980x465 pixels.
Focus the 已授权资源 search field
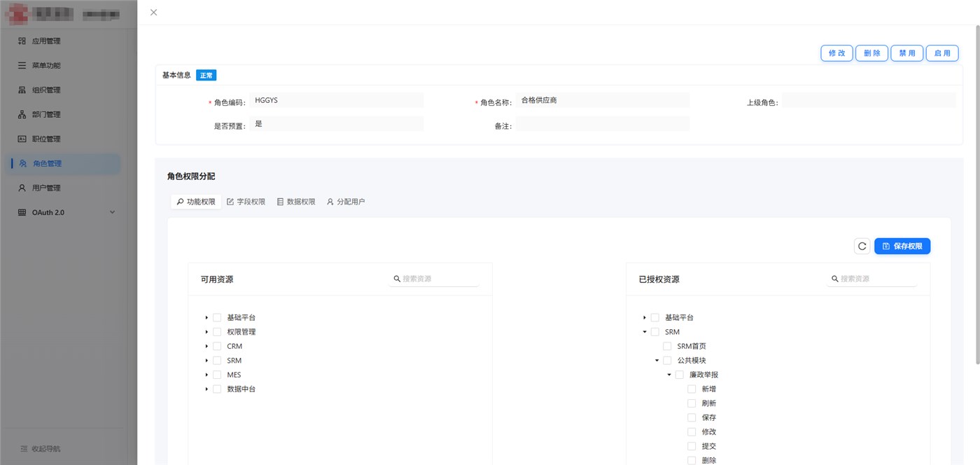(876, 279)
